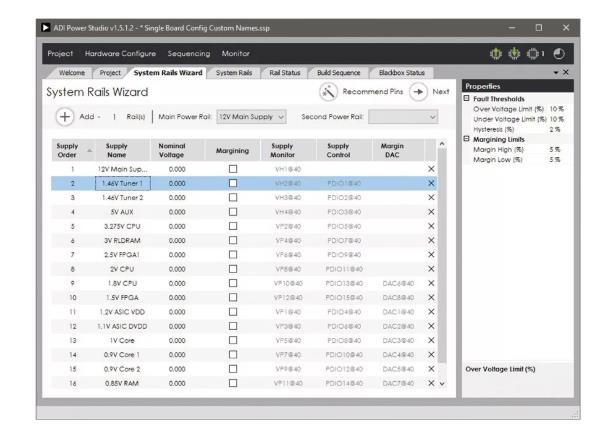The width and height of the screenshot is (596, 430).
Task: Switch to the Rail Status tab
Action: 285,73
